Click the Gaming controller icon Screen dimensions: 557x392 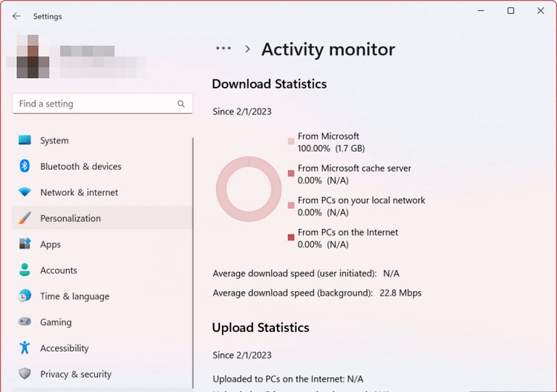(25, 321)
